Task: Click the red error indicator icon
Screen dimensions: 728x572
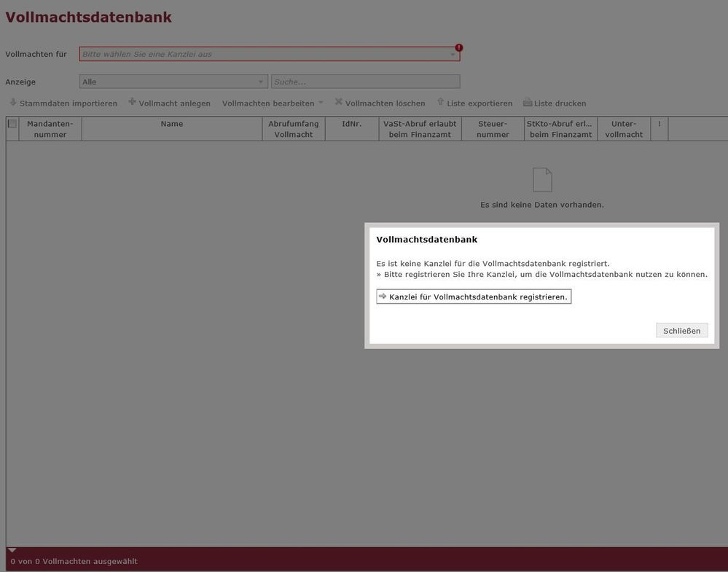Action: tap(458, 47)
